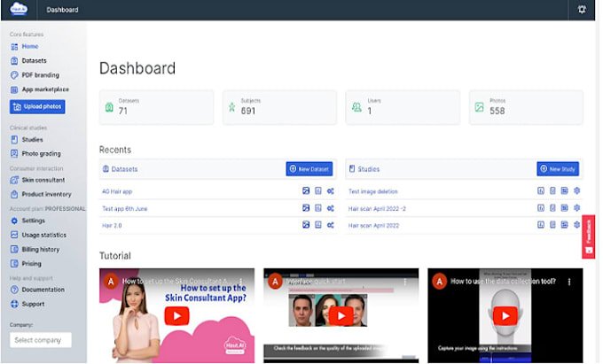The width and height of the screenshot is (603, 364).
Task: Open the Test app 6th June dataset
Action: click(125, 209)
